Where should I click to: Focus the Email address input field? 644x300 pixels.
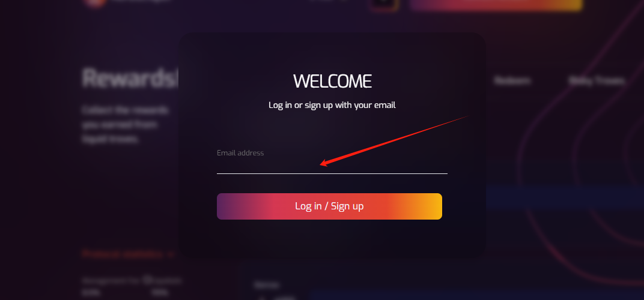click(332, 164)
